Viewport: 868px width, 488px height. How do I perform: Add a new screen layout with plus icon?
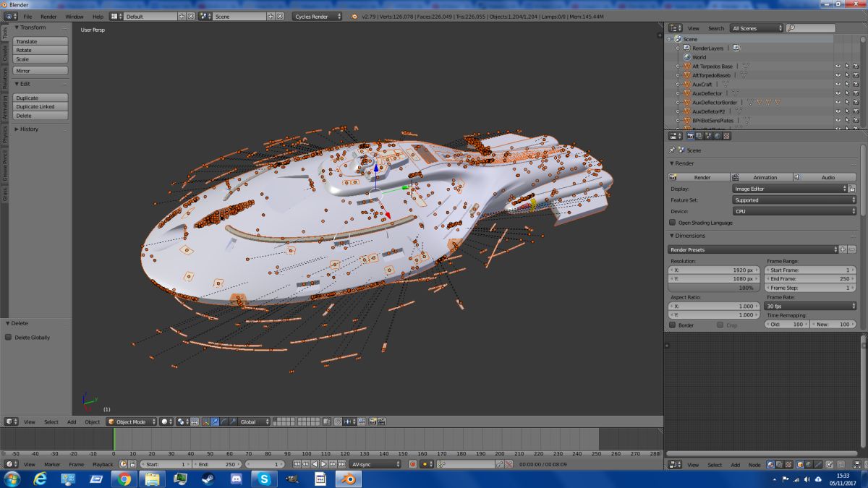tap(182, 16)
